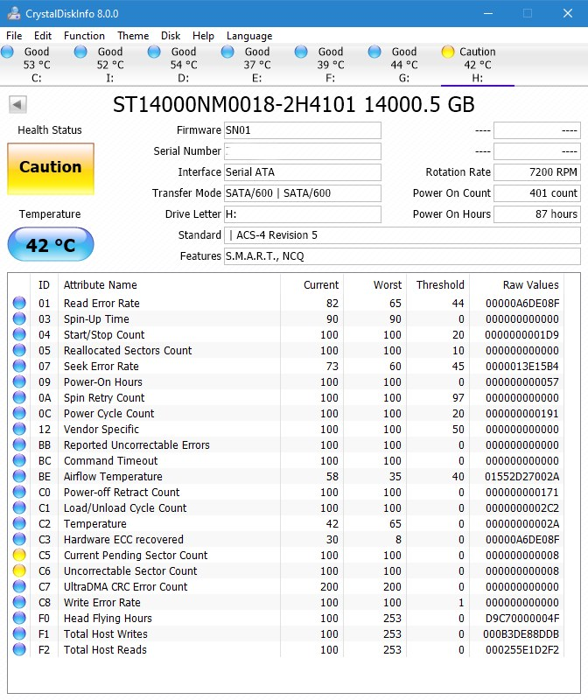Open the Disk menu
The width and height of the screenshot is (588, 700).
point(171,36)
